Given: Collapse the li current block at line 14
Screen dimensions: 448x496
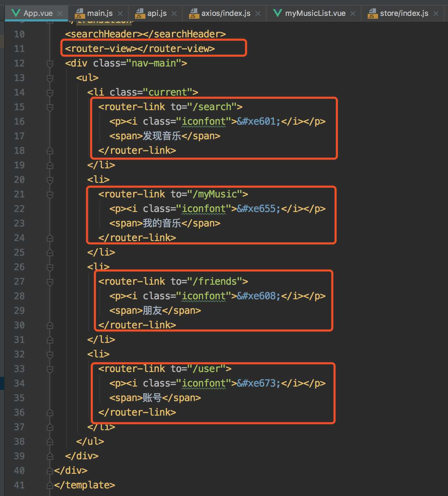Looking at the screenshot, I should (x=50, y=93).
